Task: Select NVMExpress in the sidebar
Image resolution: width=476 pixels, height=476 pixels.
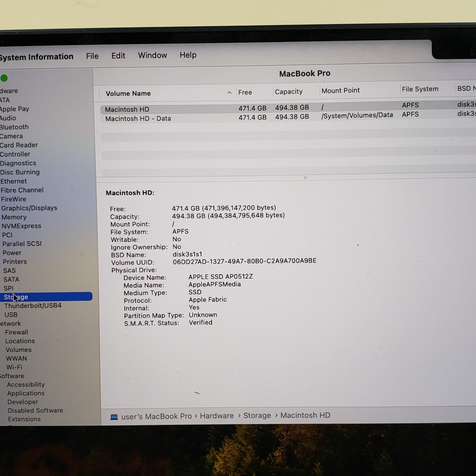Action: click(22, 226)
